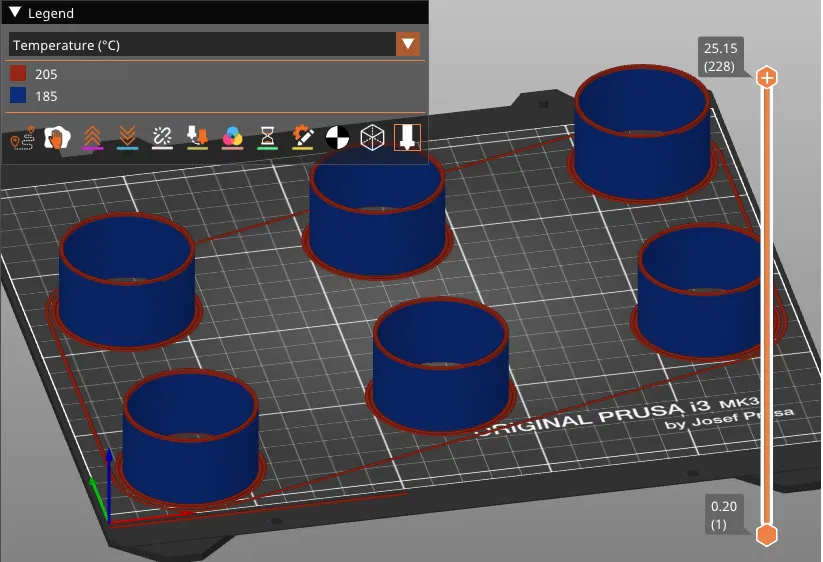Toggle color changes circles icon
Screen dimensions: 823x562
click(233, 138)
